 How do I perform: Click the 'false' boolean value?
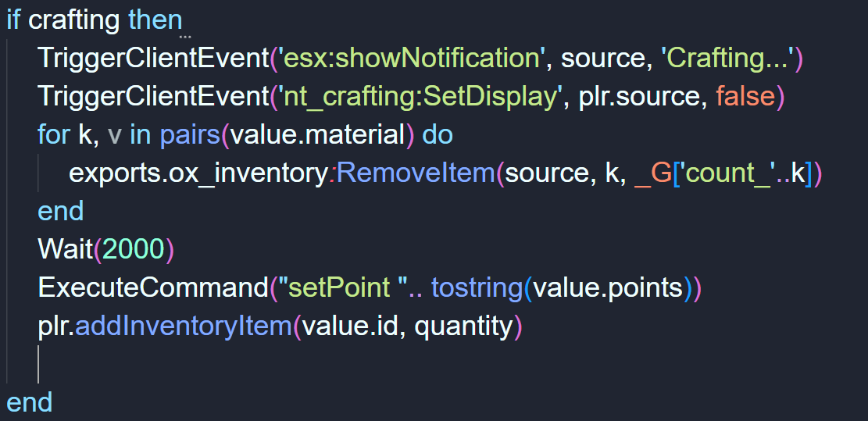pos(745,96)
